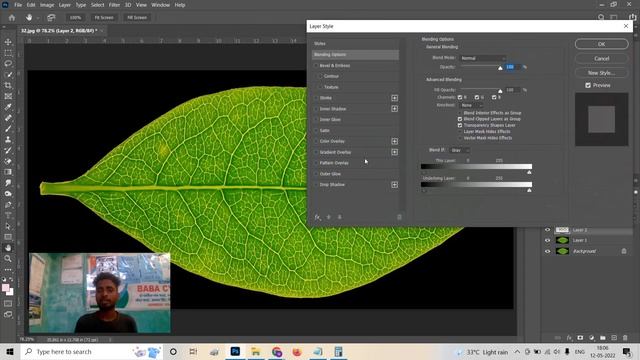Click create new layer icon
The image size is (640, 360).
(x=614, y=338)
